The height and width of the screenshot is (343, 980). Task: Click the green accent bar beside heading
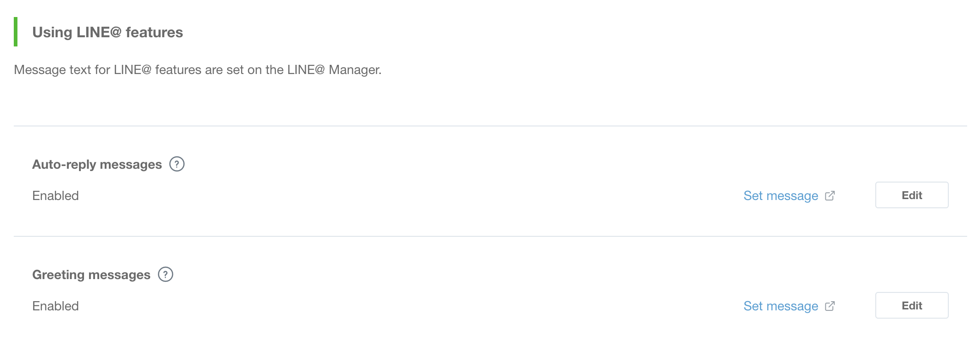click(16, 32)
